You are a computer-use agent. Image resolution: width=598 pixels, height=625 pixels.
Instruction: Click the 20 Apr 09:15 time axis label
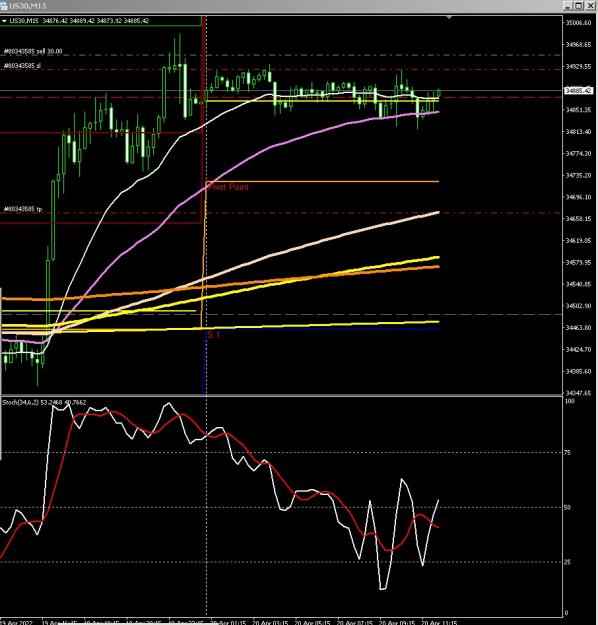pos(397,622)
